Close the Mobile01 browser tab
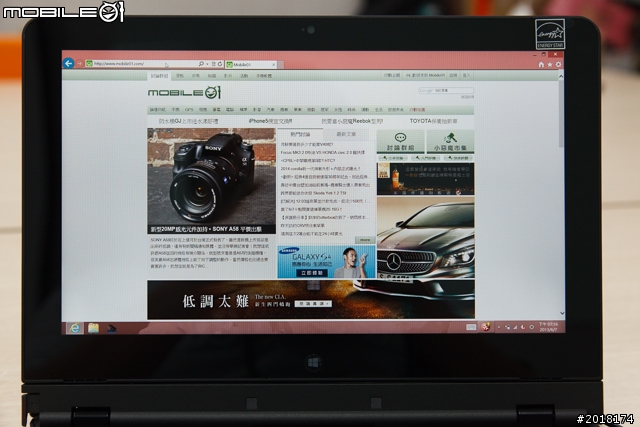Viewport: 640px width, 427px height. (x=274, y=64)
